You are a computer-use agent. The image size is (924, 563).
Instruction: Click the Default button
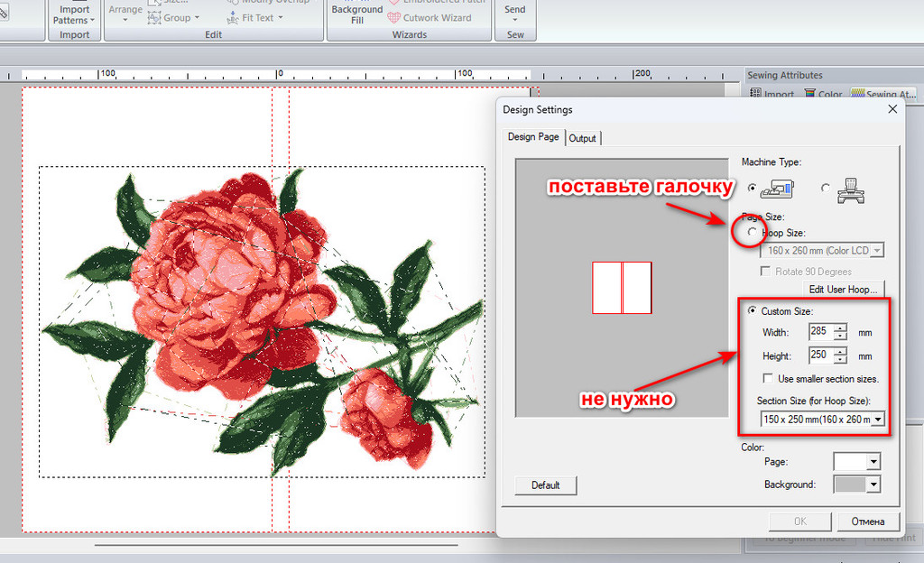click(x=545, y=485)
